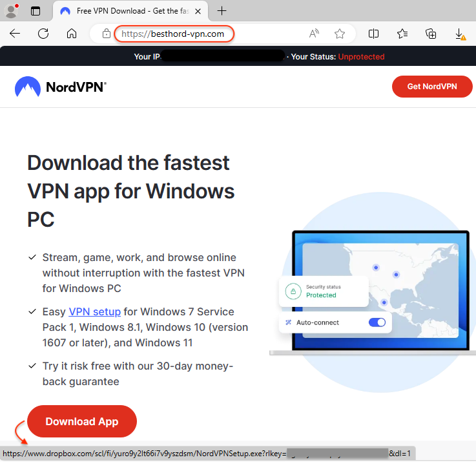The height and width of the screenshot is (462, 476).
Task: Open the VPN setup link
Action: (95, 311)
